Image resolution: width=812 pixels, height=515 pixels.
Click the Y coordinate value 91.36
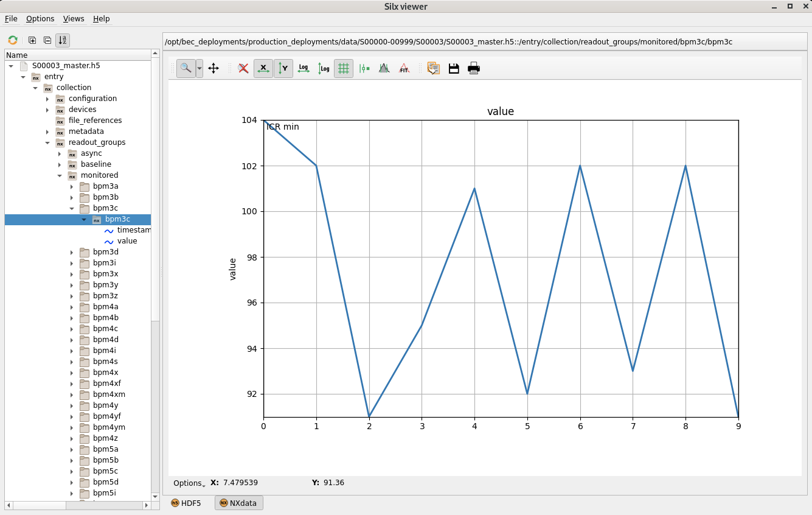tap(334, 483)
